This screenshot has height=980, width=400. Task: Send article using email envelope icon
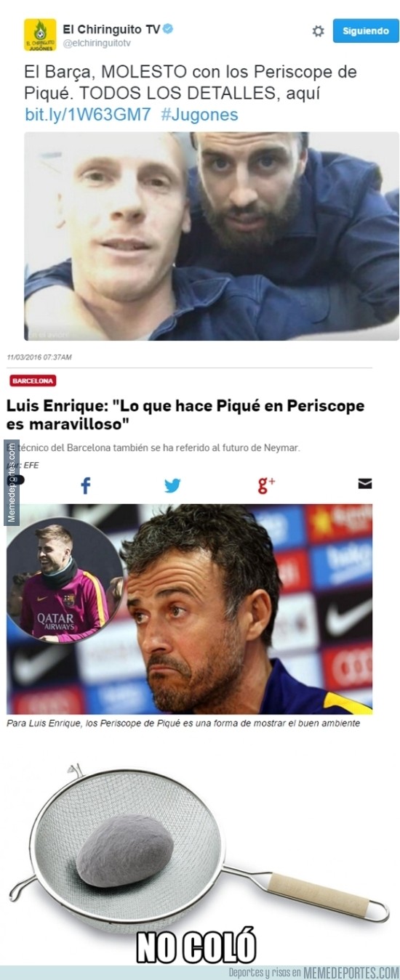point(365,484)
